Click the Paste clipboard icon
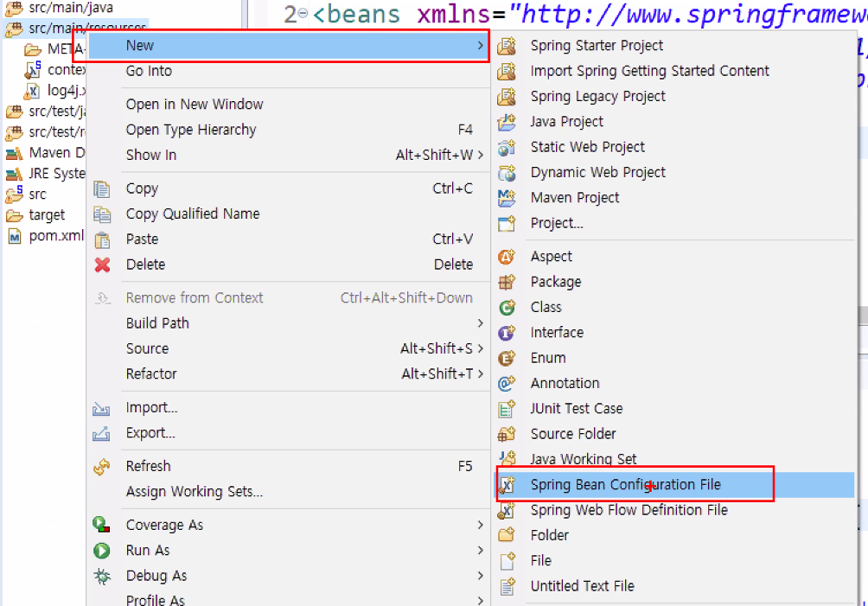The image size is (868, 606). click(102, 239)
